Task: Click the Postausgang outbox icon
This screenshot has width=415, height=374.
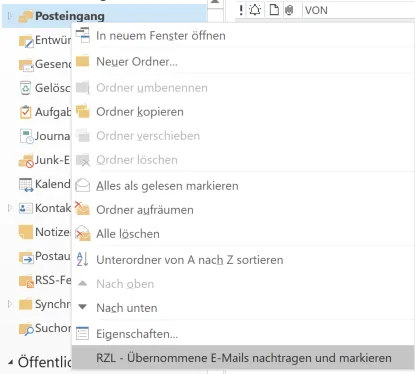Action: click(26, 257)
